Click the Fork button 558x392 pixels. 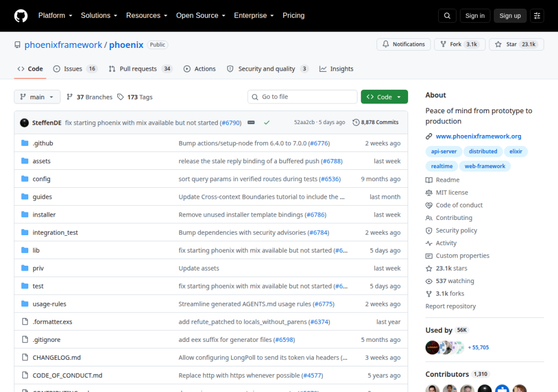[x=460, y=44]
